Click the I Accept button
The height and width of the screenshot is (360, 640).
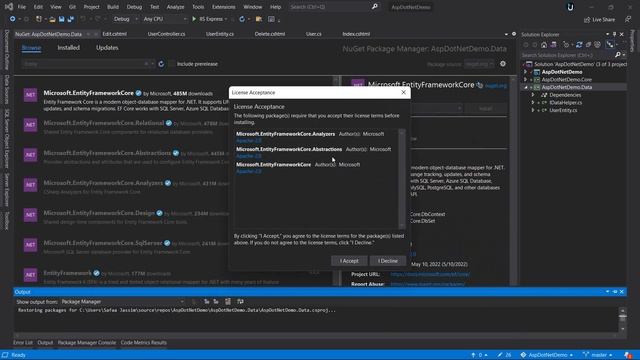coord(349,261)
